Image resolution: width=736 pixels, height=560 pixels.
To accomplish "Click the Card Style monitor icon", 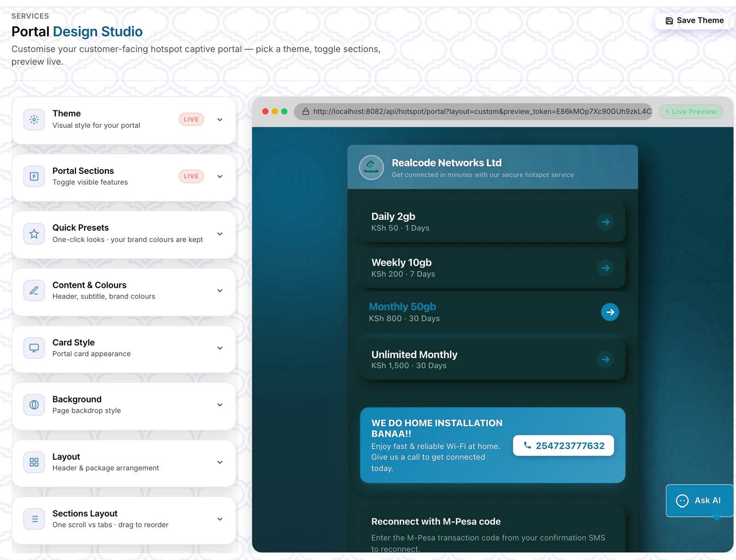I will pos(34,348).
